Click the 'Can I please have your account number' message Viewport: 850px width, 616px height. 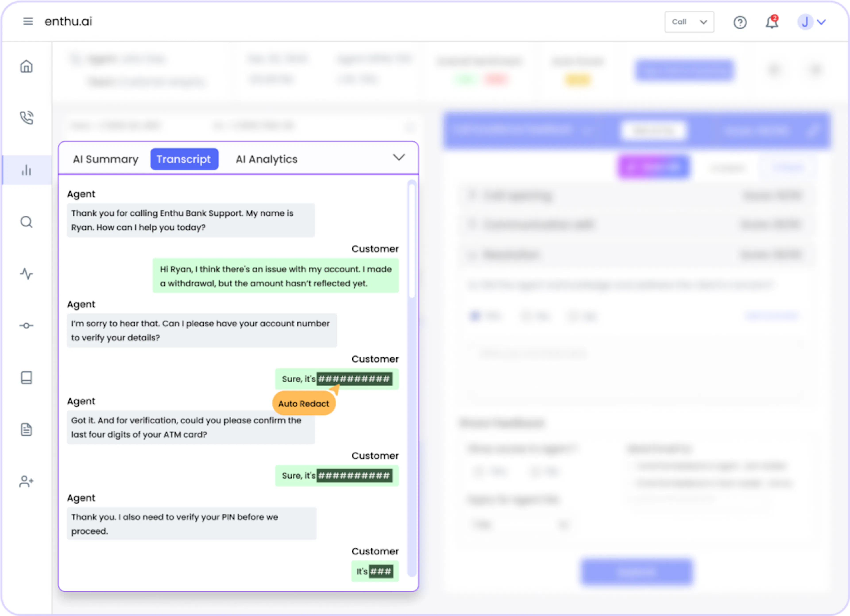202,330
